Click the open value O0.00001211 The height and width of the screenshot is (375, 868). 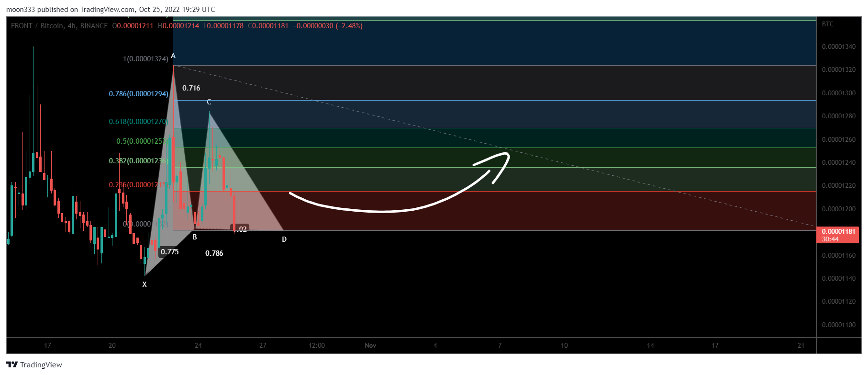click(133, 26)
